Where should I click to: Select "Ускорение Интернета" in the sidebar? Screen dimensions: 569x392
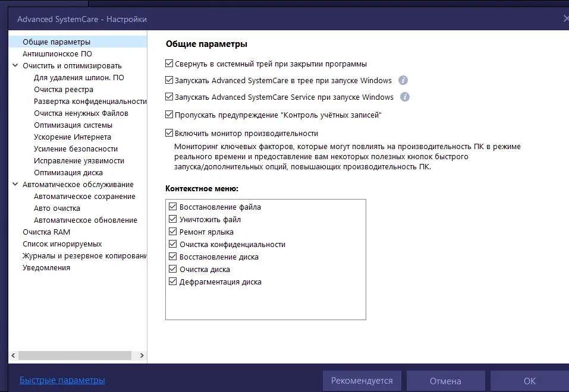73,137
